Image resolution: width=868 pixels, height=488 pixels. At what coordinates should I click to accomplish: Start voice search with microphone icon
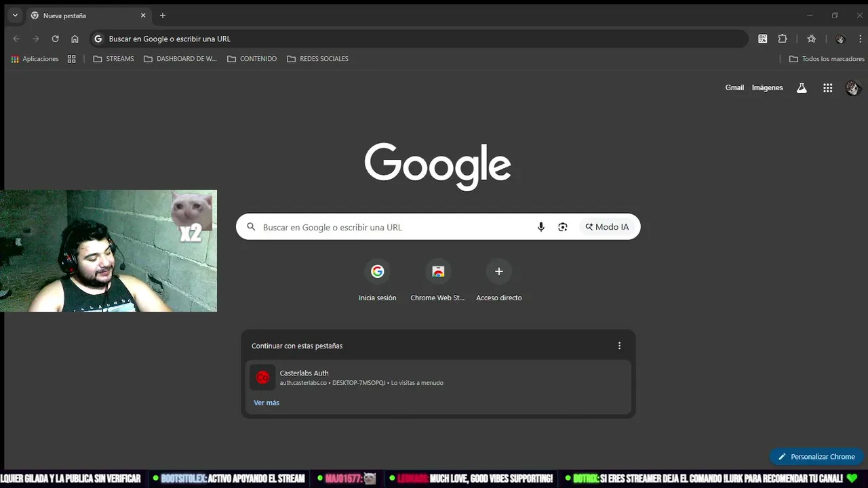coord(541,227)
